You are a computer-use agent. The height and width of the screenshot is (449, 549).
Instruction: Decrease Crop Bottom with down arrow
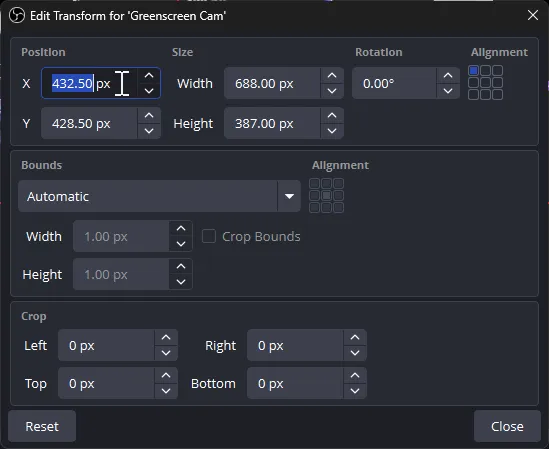click(x=355, y=391)
